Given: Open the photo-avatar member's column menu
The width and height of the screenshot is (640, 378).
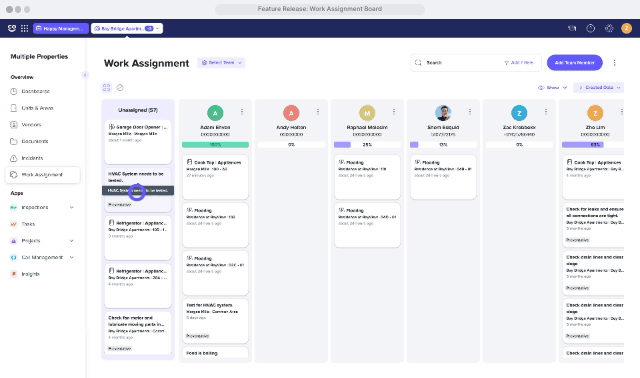Looking at the screenshot, I should (470, 111).
